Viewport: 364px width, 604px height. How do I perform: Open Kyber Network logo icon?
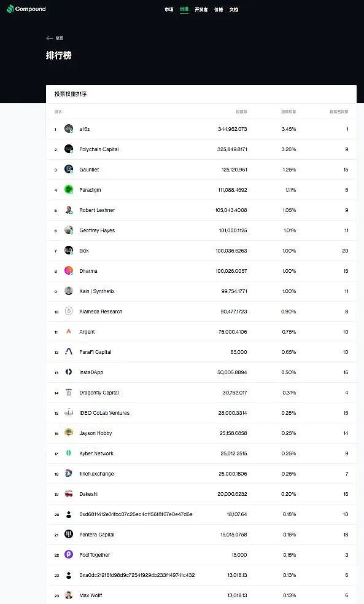tap(69, 453)
